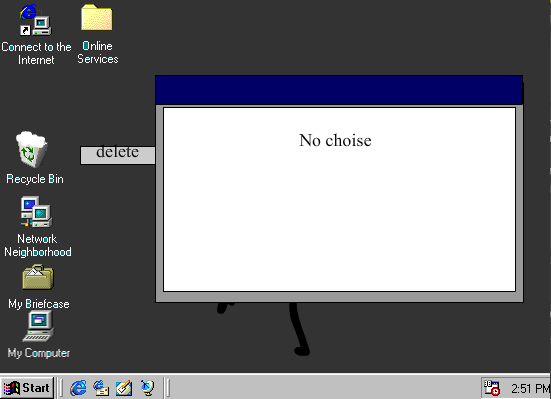
Task: Launch Outlook Express from quick launch
Action: click(101, 388)
